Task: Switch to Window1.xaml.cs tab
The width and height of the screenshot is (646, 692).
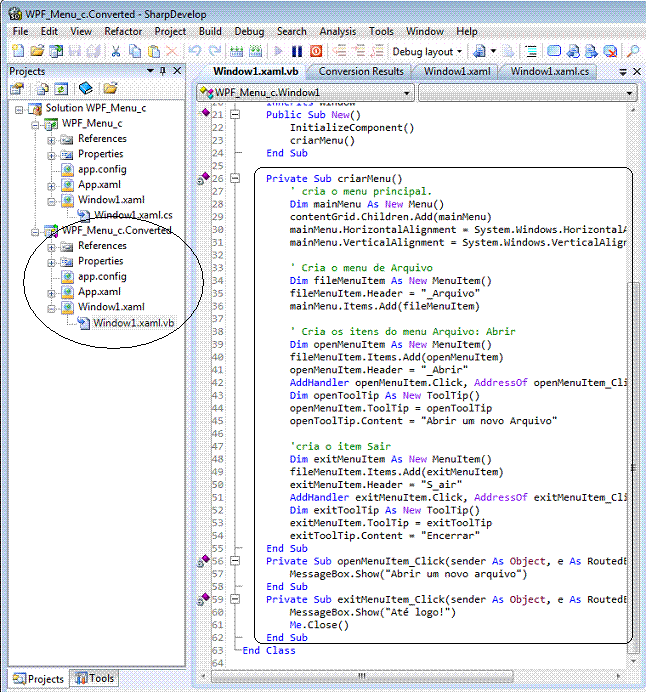Action: (x=550, y=71)
